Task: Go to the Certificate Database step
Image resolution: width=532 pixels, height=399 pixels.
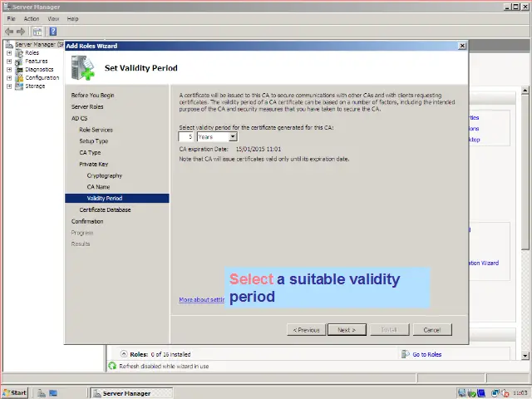Action: tap(106, 210)
